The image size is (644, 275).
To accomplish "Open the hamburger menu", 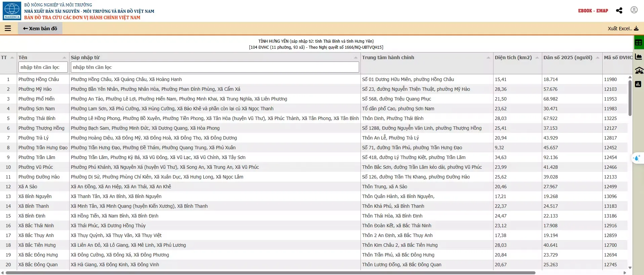I will click(8, 29).
